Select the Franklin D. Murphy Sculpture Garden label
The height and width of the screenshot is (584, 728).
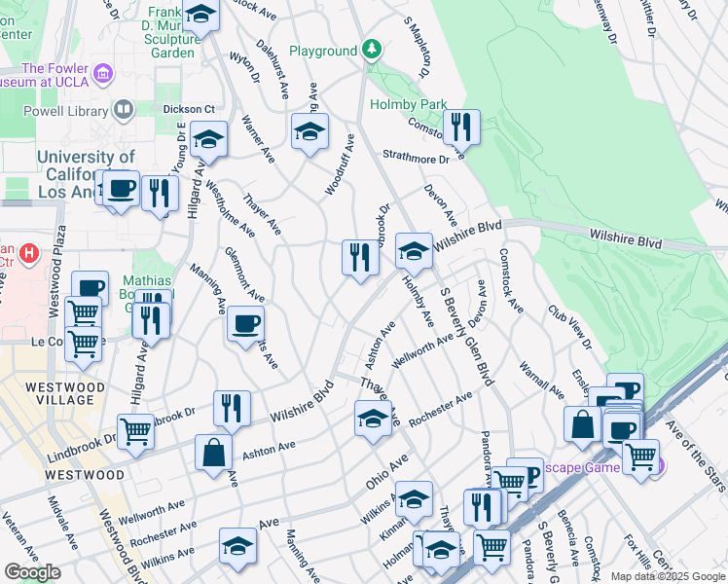coord(169,32)
